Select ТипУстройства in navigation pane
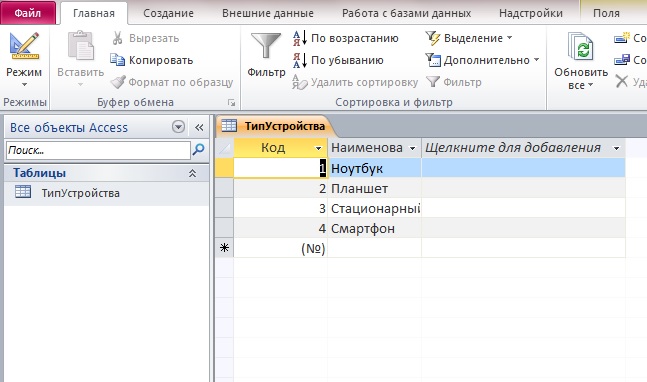The width and height of the screenshot is (647, 382). (106, 193)
